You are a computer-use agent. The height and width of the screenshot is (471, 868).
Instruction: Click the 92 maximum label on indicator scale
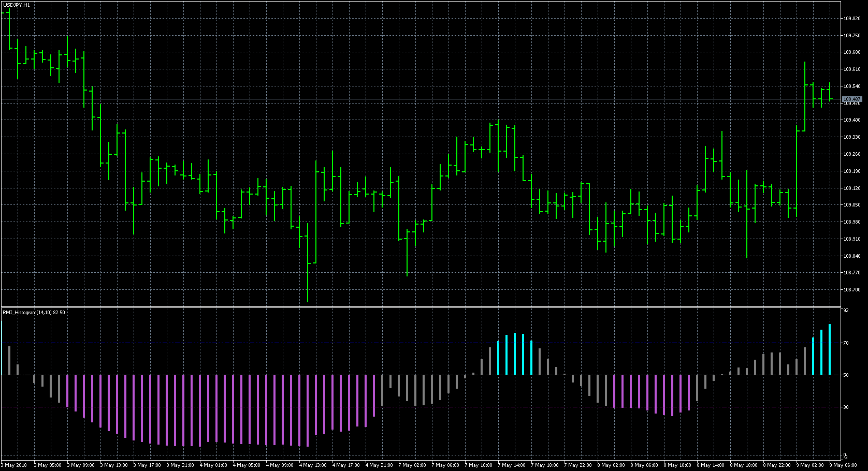pos(846,311)
